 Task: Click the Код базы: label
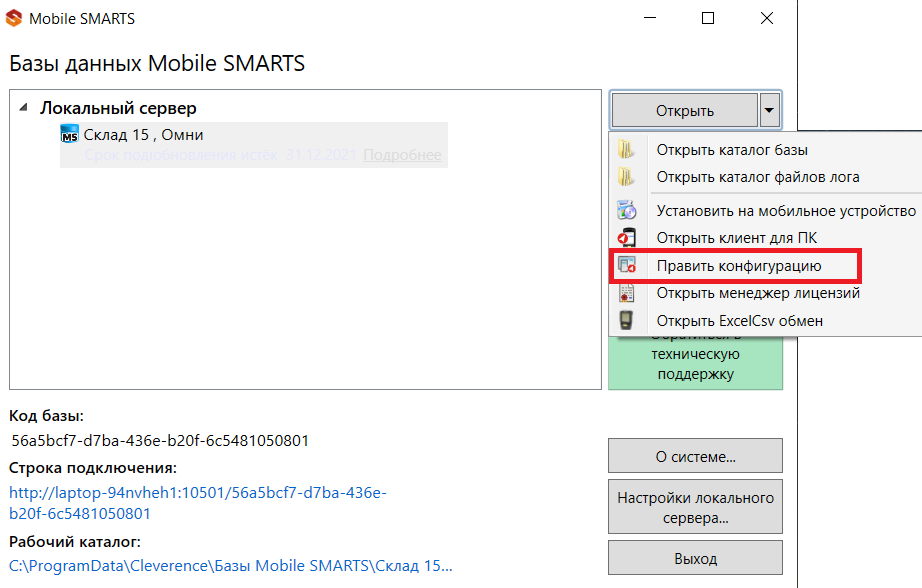tap(46, 416)
